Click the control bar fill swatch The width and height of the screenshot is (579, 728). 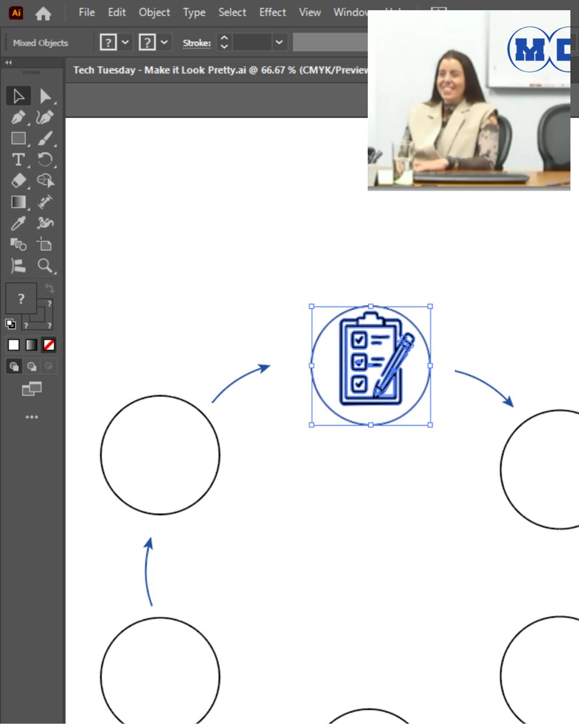[108, 42]
